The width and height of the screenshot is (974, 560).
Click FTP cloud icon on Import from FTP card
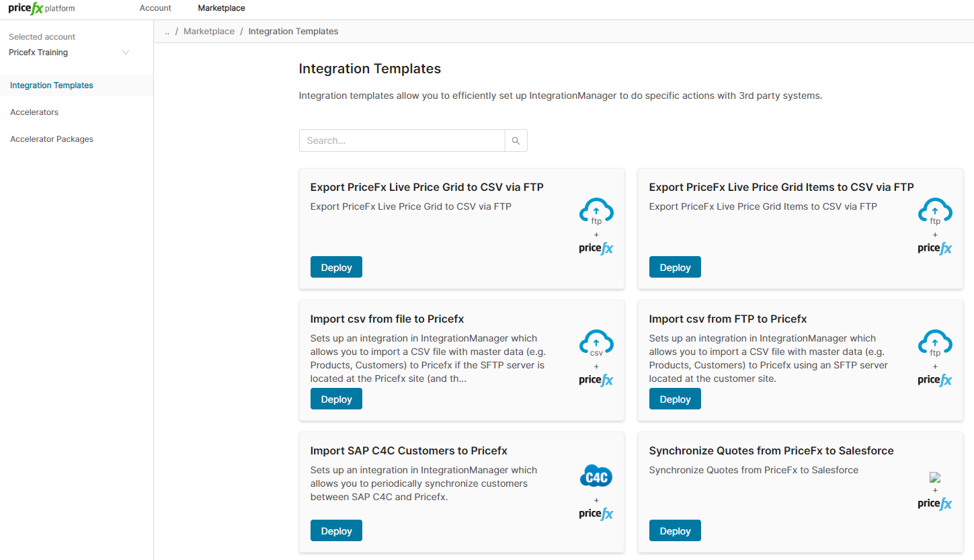point(935,343)
